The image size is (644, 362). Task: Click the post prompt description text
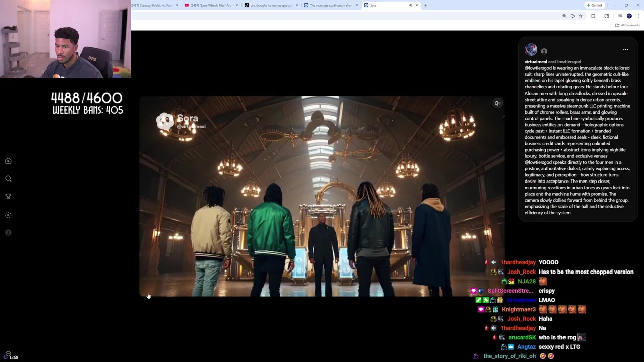577,140
